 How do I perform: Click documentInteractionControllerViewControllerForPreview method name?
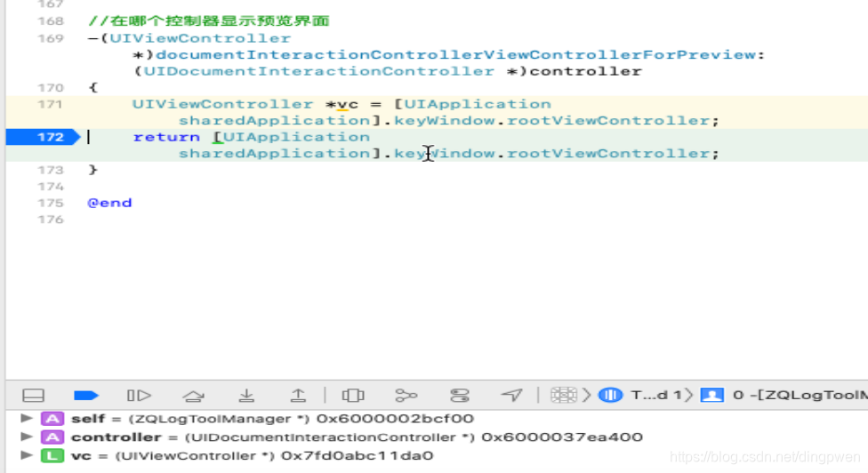(456, 55)
